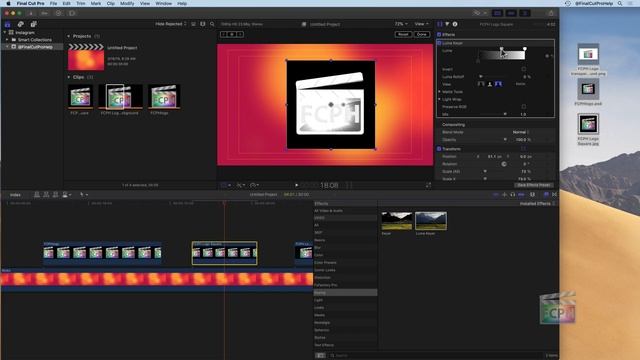640x360 pixels.
Task: Collapse the Instagram library in sidebar
Action: tap(5, 32)
